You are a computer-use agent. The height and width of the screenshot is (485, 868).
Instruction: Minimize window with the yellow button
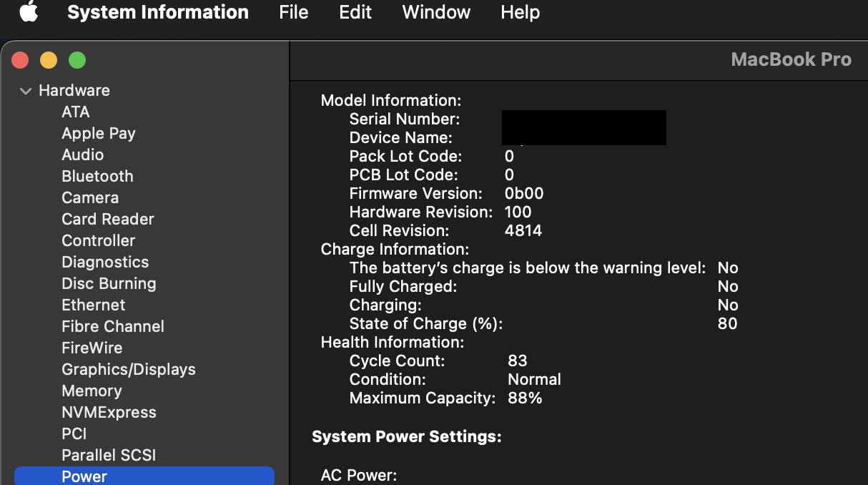click(49, 61)
